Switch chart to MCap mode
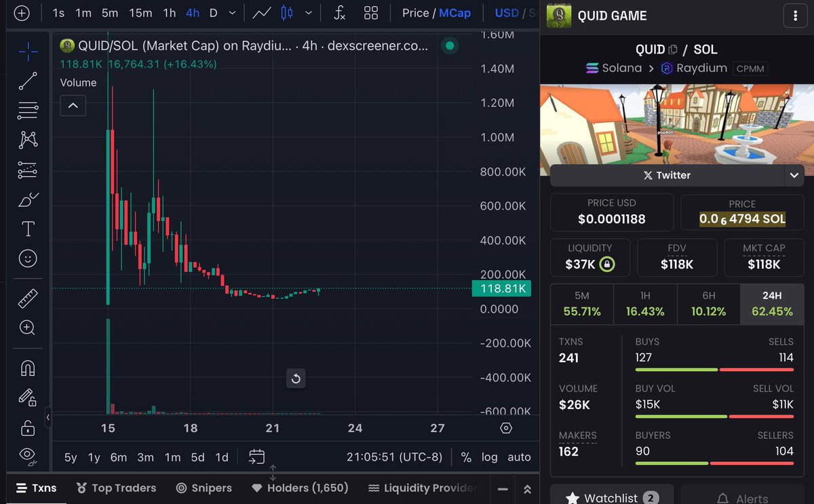 [x=454, y=13]
